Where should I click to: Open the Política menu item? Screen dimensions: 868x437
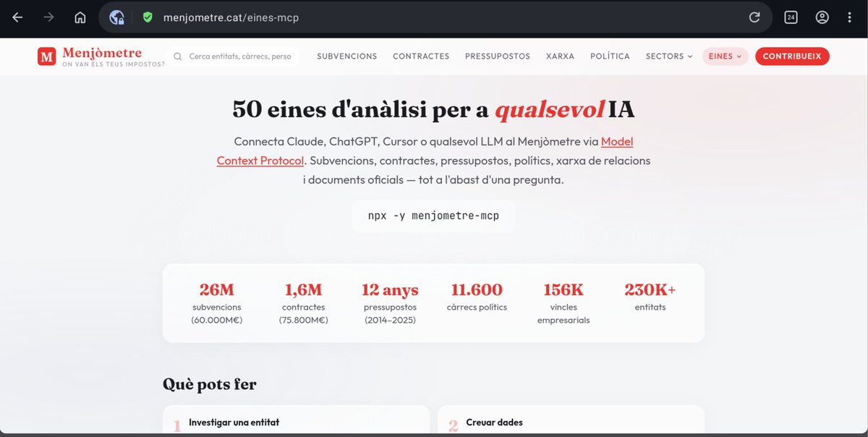[x=610, y=56]
